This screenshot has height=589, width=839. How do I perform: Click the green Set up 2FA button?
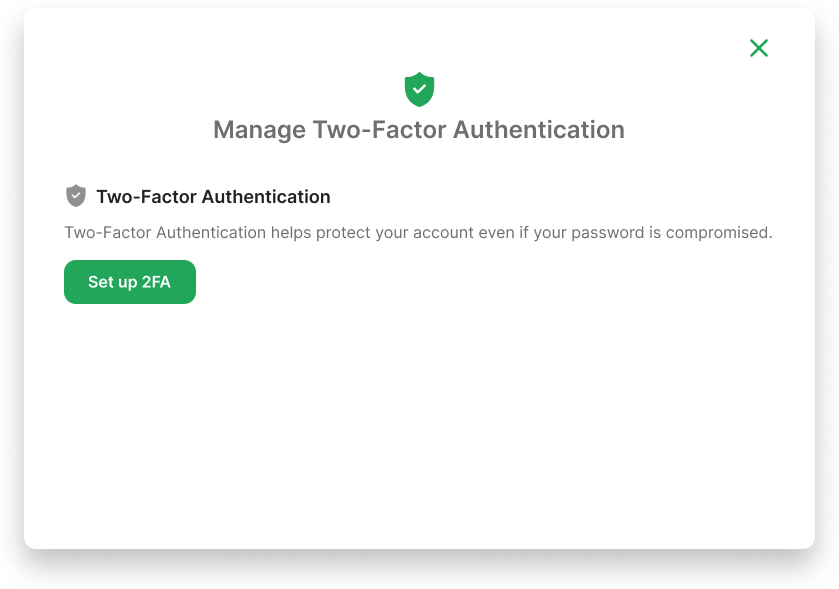[130, 282]
